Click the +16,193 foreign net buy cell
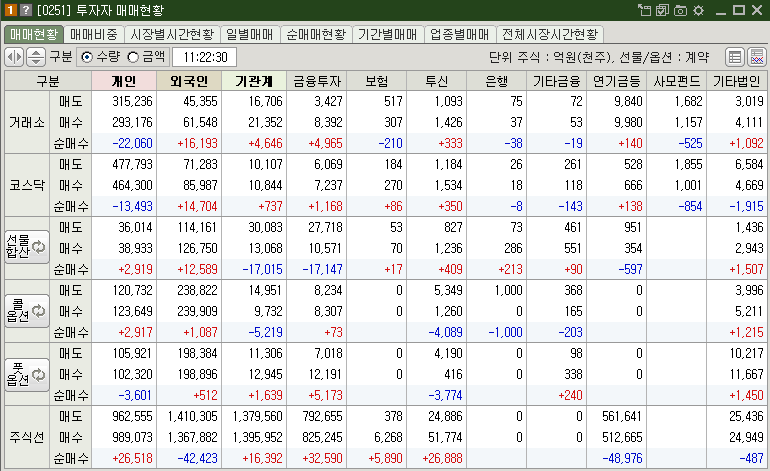The height and width of the screenshot is (471, 770). [189, 143]
